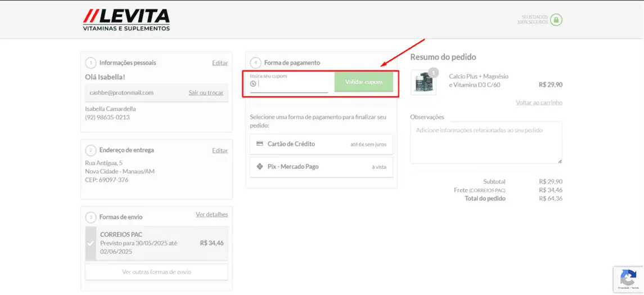
Task: Open Ver detalhes for shipping methods
Action: [211, 214]
